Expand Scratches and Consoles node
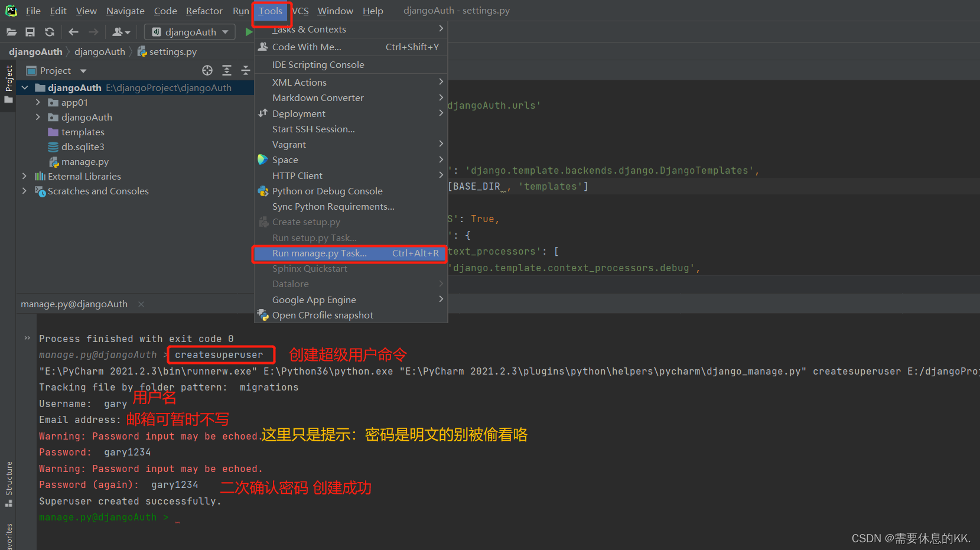This screenshot has height=550, width=980. (x=24, y=191)
